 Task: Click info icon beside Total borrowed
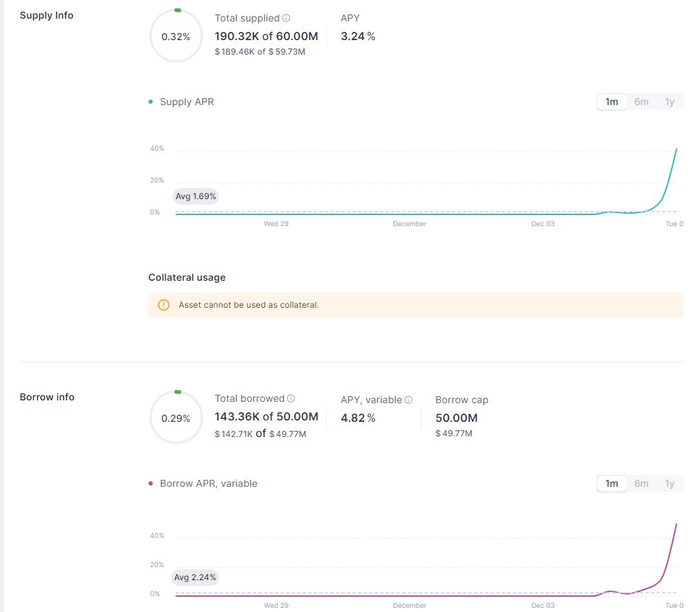[291, 399]
